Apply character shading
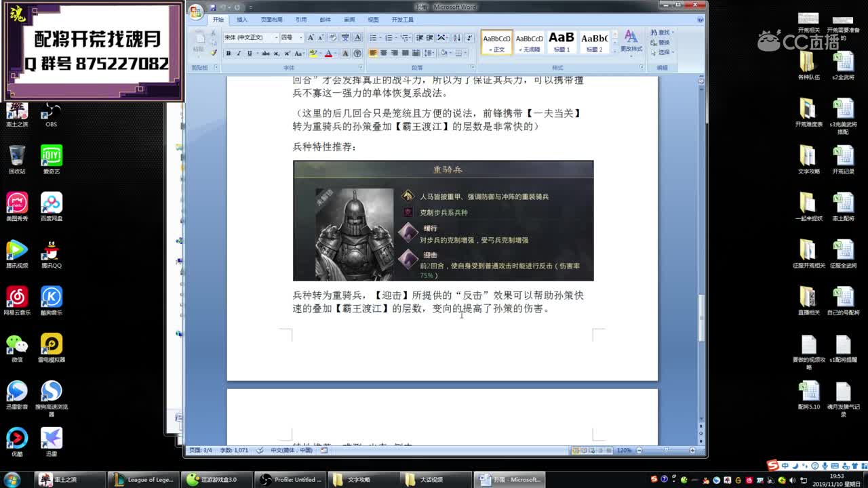Viewport: 868px width, 488px height. click(x=345, y=53)
